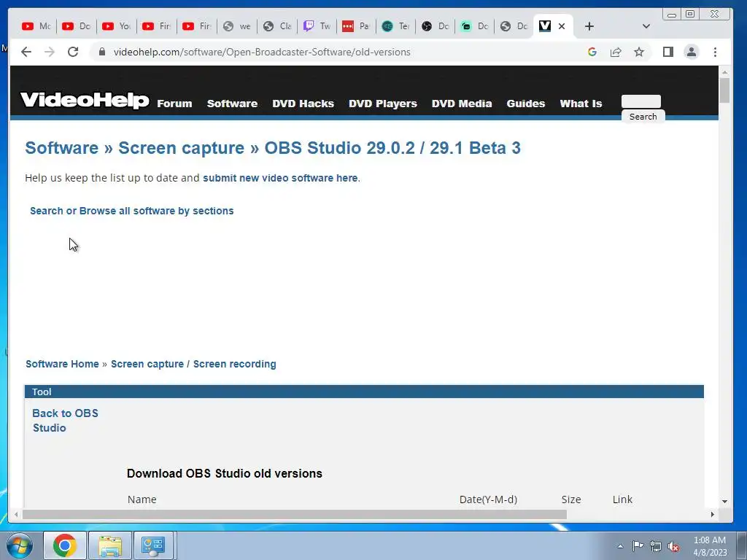Open the Screen recording breadcrumb link
Screen dimensions: 747x560
[x=234, y=364]
